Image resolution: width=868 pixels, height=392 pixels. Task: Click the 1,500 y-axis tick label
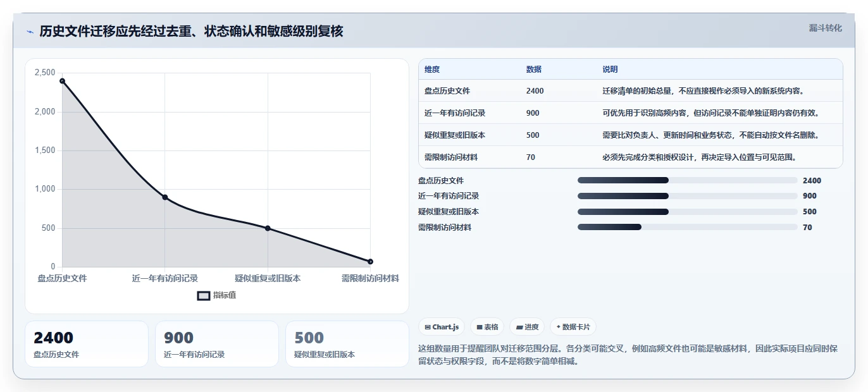click(x=45, y=150)
